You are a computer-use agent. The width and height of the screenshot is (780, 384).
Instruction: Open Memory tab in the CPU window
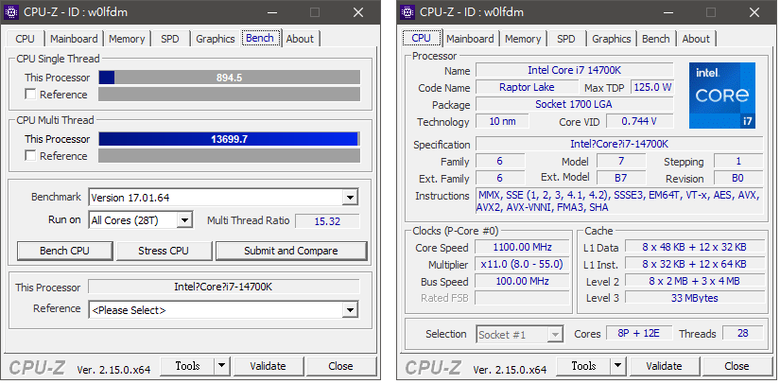coord(523,39)
